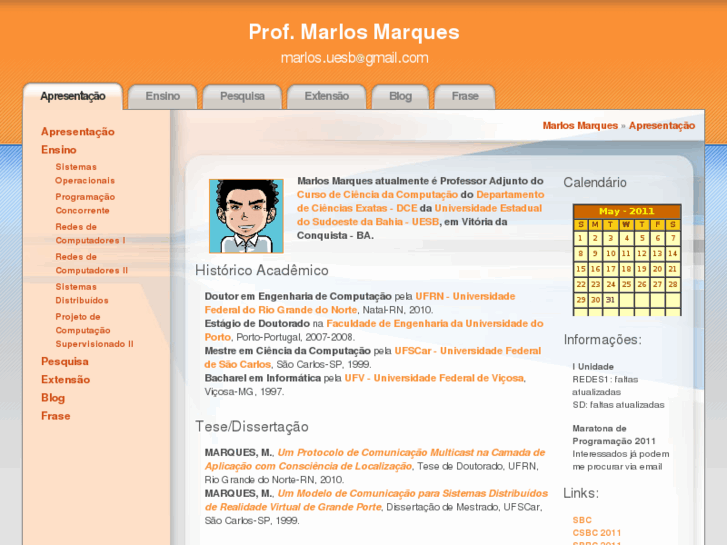Image resolution: width=727 pixels, height=545 pixels.
Task: Click Maratona de Programação 2011 info title
Action: [x=614, y=435]
